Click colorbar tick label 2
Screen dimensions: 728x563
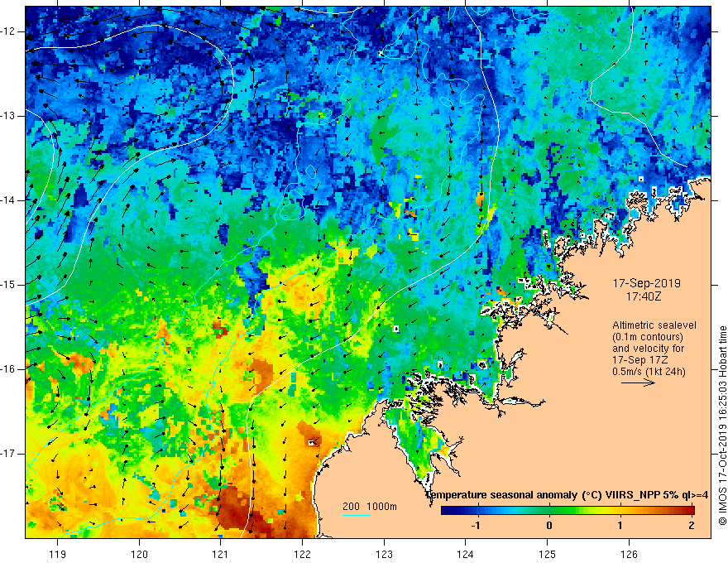pos(692,526)
